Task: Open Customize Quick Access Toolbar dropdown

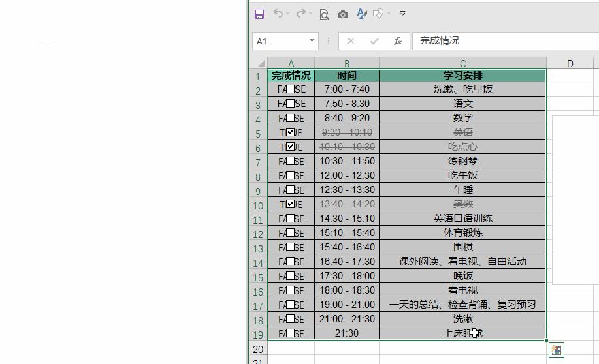Action: point(402,13)
